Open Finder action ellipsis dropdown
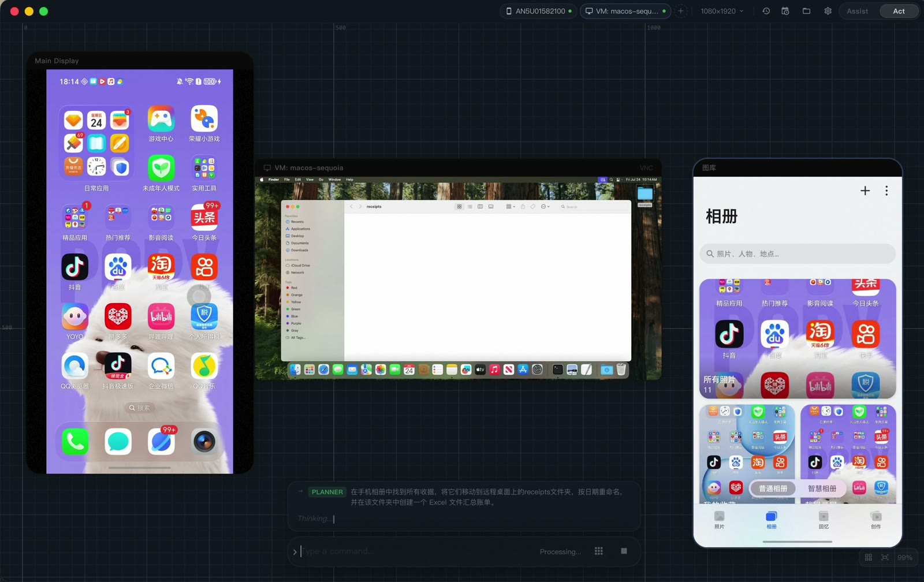 [x=545, y=206]
